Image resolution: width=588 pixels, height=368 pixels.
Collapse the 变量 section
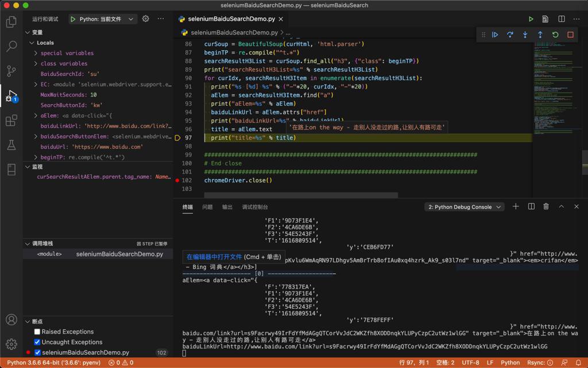click(28, 32)
